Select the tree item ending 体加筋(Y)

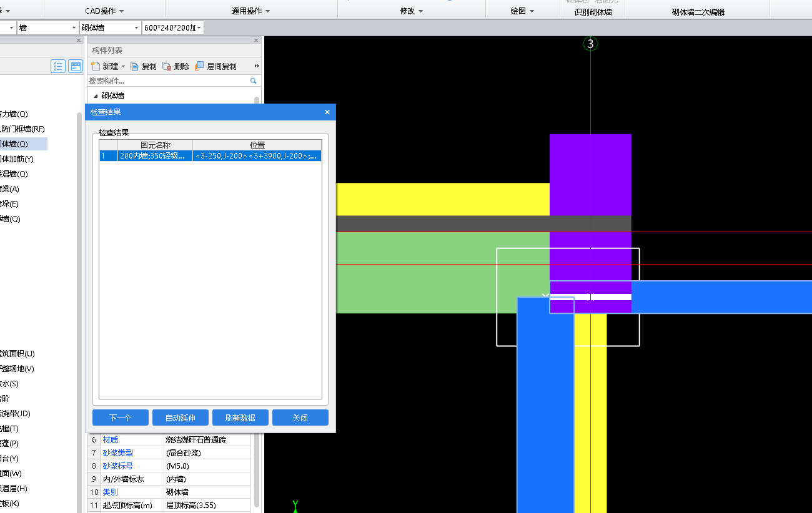pos(17,159)
